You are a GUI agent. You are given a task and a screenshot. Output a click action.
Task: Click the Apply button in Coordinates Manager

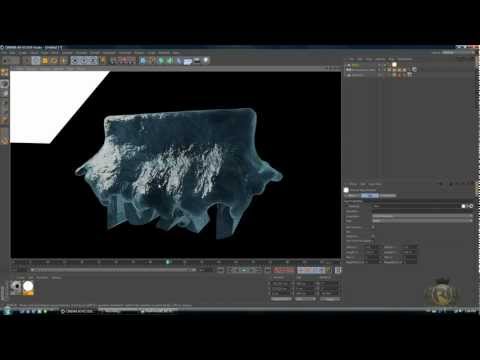coord(330,299)
